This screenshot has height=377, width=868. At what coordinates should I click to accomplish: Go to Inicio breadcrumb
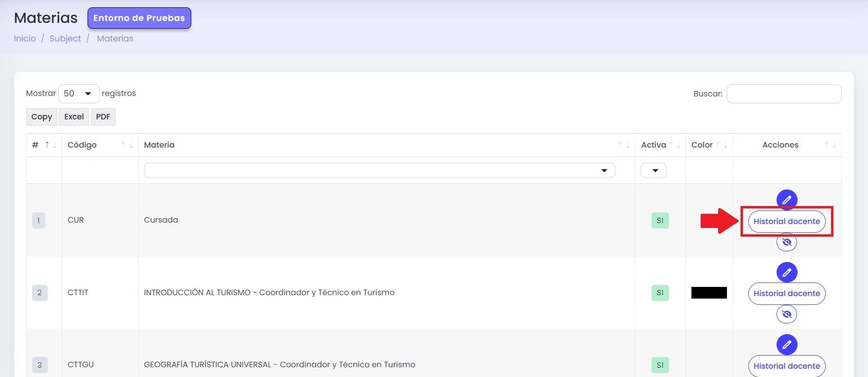point(25,38)
